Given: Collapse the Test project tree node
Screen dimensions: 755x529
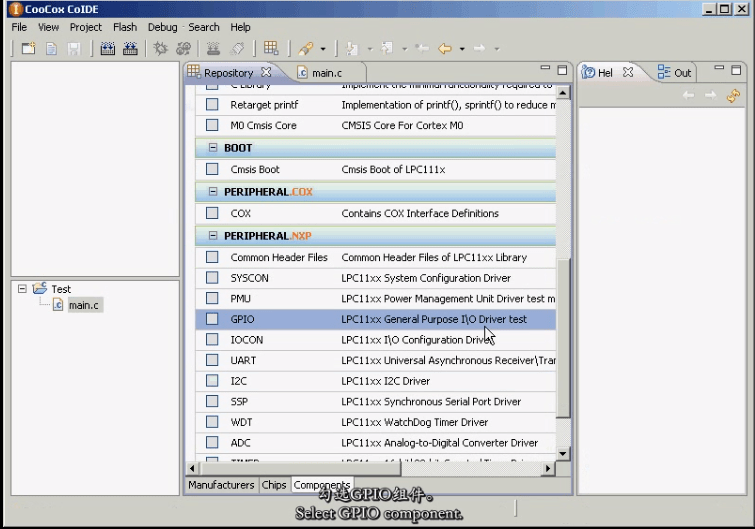Looking at the screenshot, I should click(x=22, y=289).
